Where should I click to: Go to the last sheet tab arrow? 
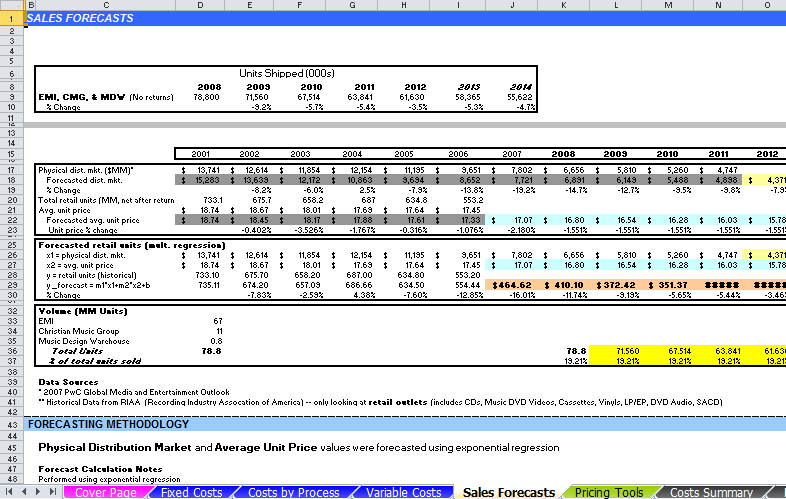pyautogui.click(x=53, y=492)
